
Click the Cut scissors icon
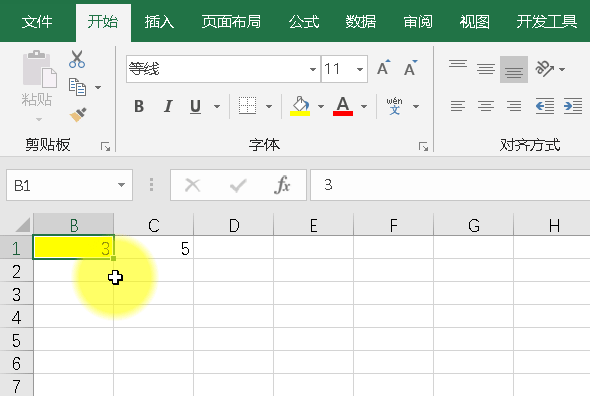click(x=77, y=59)
